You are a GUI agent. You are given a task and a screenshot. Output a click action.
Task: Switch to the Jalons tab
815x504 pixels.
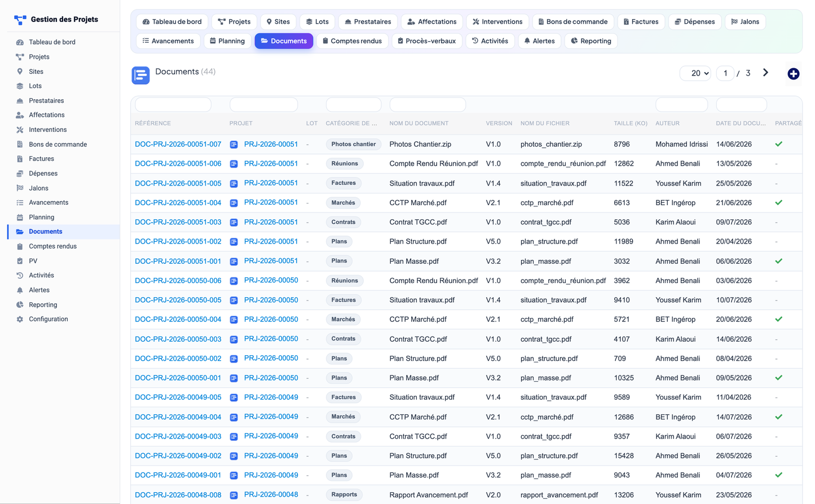click(744, 22)
